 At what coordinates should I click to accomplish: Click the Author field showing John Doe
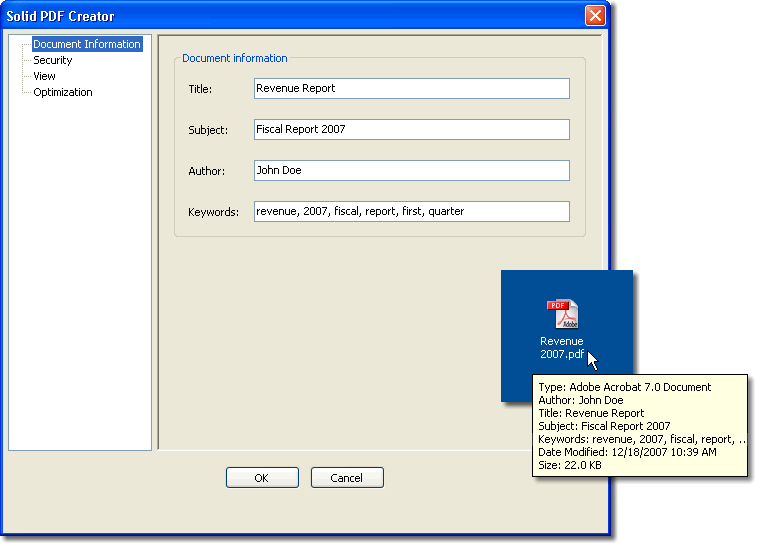click(x=411, y=171)
